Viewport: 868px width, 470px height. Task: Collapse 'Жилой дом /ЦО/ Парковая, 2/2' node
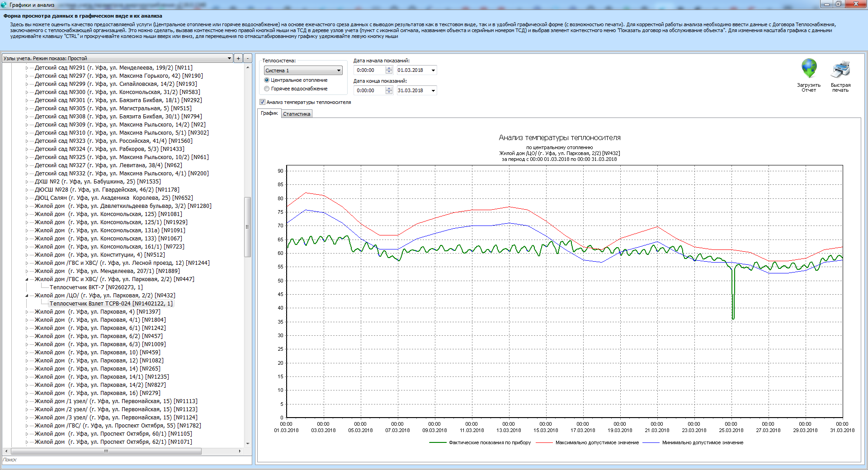tap(27, 296)
